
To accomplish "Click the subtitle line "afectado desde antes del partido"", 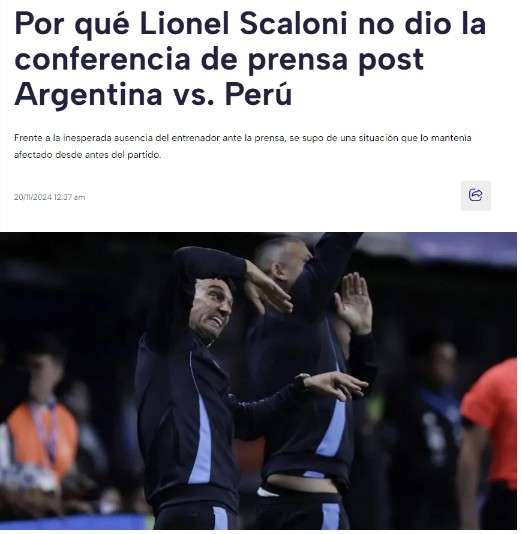I will tap(87, 155).
